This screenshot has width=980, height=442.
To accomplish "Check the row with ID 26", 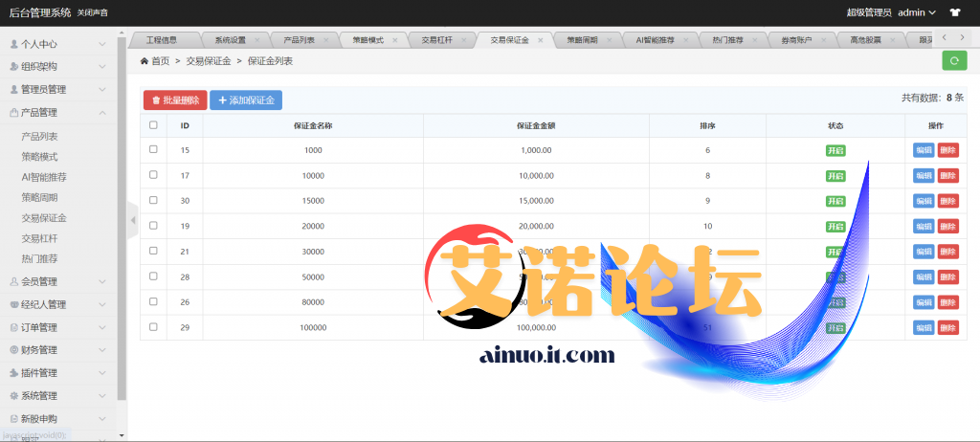I will click(x=153, y=301).
